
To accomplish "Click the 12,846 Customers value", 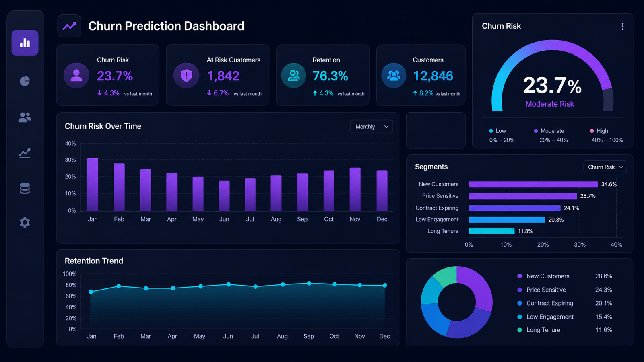I will pos(433,76).
